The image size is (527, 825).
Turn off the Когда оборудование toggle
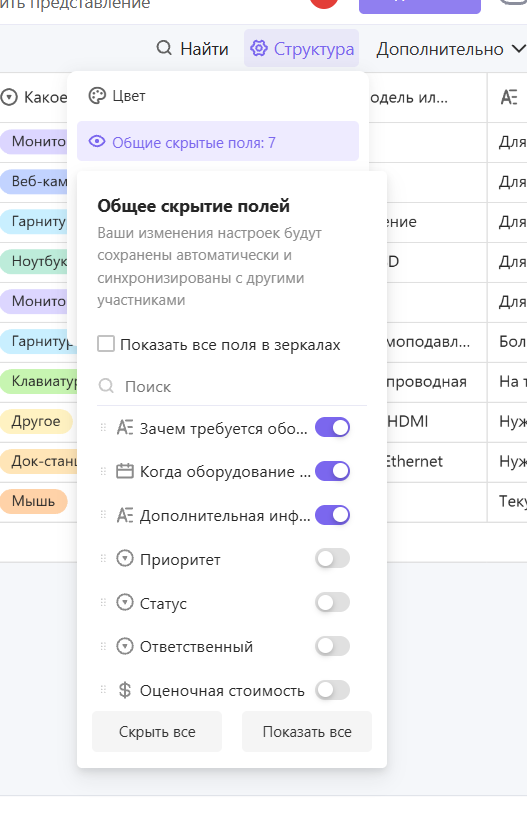tap(332, 471)
